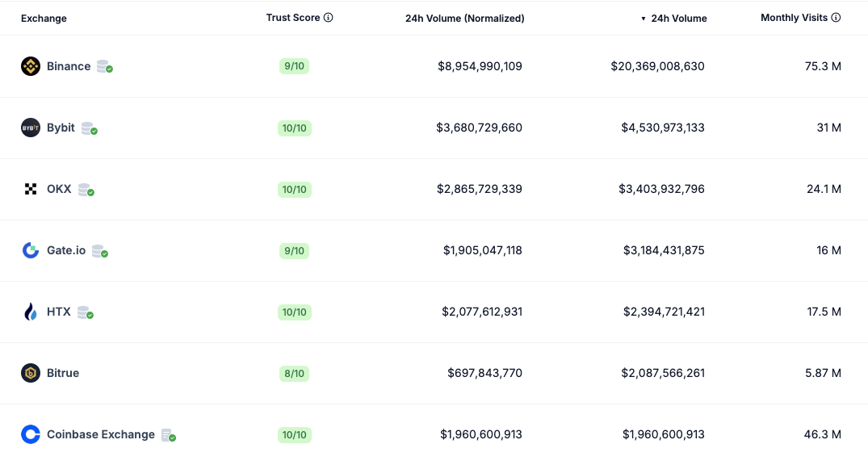Click the Trust Score info icon
This screenshot has width=868, height=465.
click(329, 18)
